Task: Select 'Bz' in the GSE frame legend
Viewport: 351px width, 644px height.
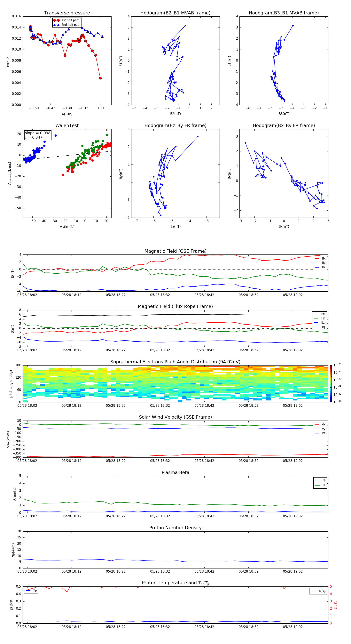Action: click(320, 267)
